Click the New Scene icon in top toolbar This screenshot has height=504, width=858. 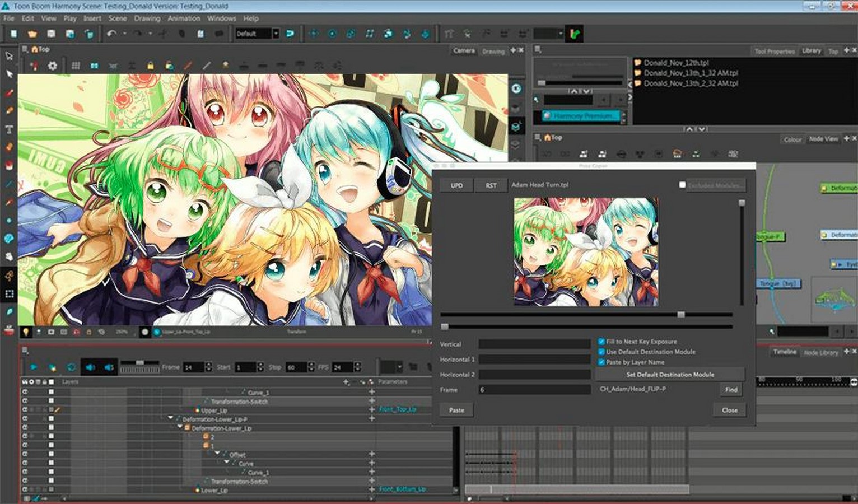point(13,34)
